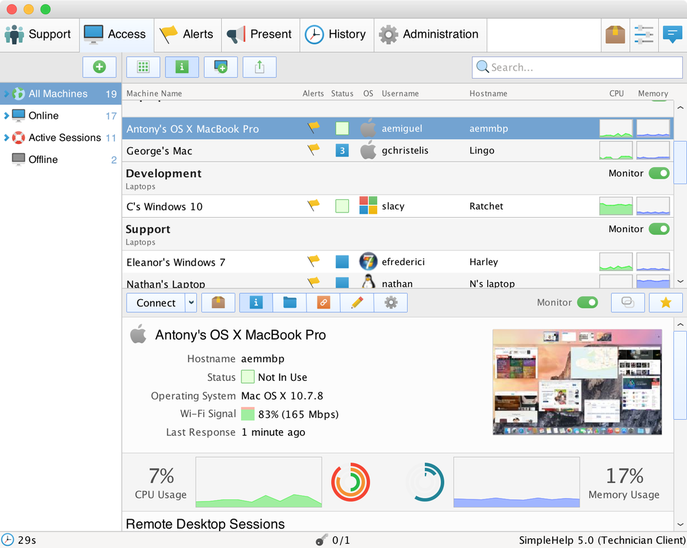Click the Search field
The height and width of the screenshot is (548, 687).
pos(577,67)
